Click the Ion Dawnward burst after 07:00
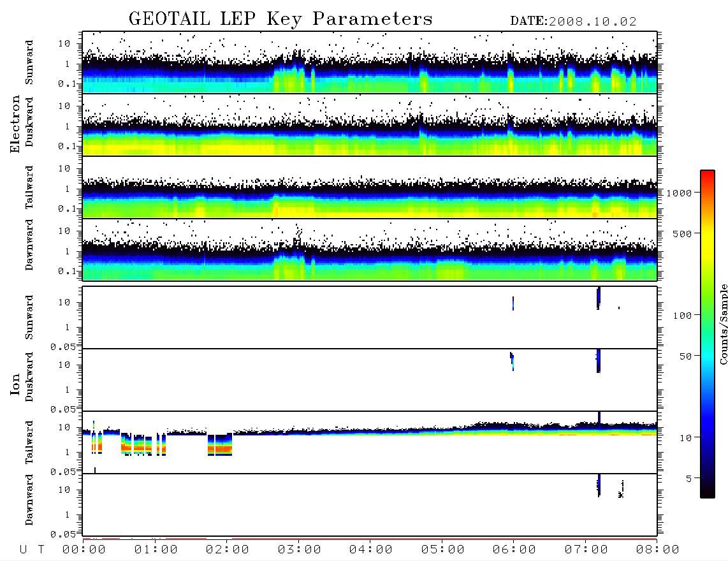Image resolution: width=728 pixels, height=561 pixels. click(x=599, y=486)
